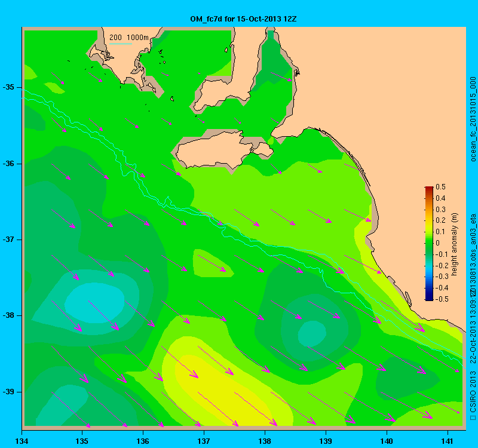This screenshot has width=478, height=448.
Task: Click the "-0.5" color bar bottom value
Action: coord(442,299)
